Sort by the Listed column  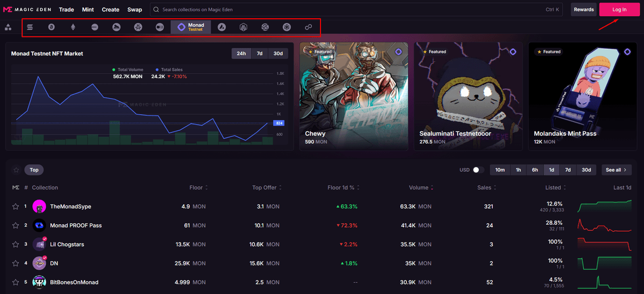(x=555, y=188)
